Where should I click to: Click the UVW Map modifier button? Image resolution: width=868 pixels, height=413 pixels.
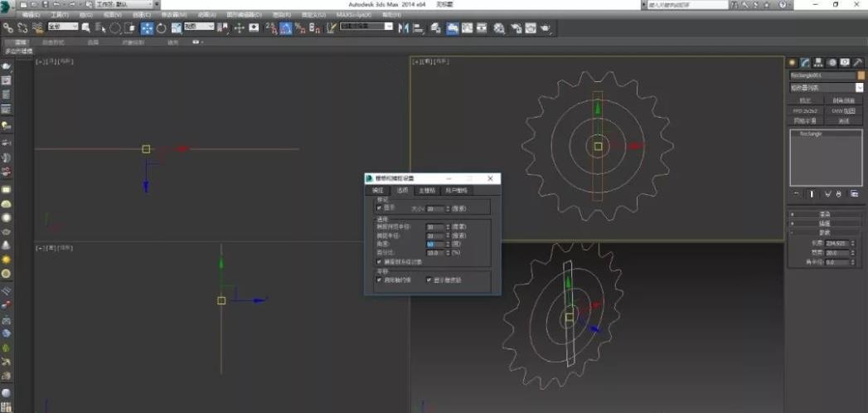click(x=845, y=110)
